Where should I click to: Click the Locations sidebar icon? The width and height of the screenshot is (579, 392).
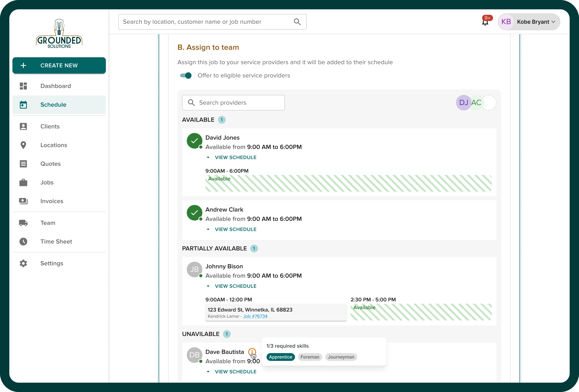coord(24,145)
